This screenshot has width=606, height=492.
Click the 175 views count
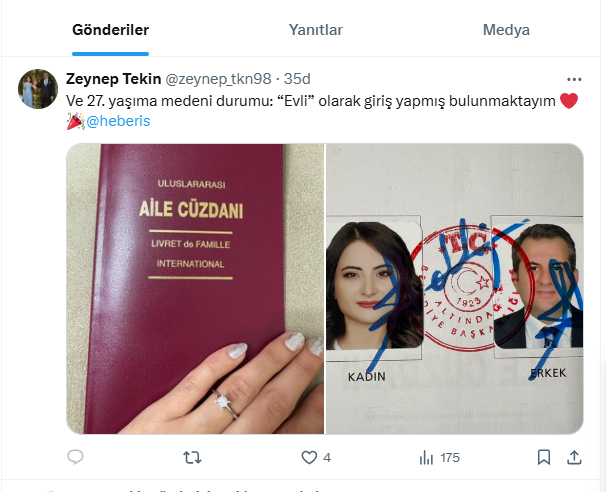(x=450, y=458)
